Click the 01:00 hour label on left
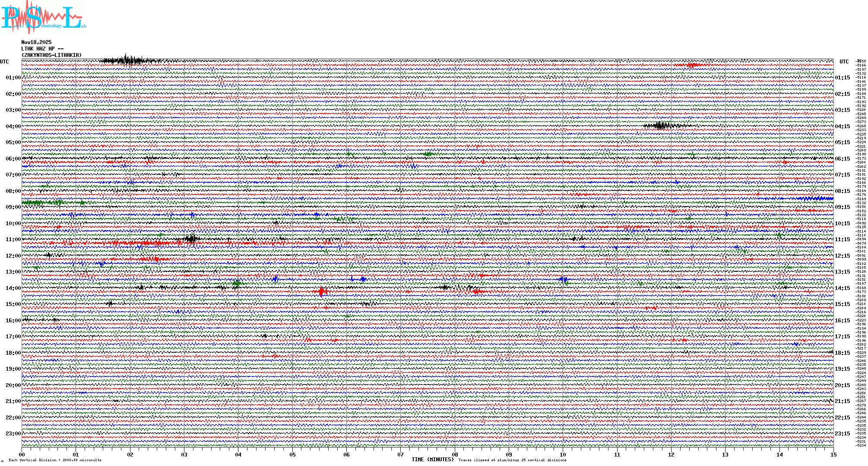Image resolution: width=868 pixels, height=466 pixels. [x=13, y=78]
